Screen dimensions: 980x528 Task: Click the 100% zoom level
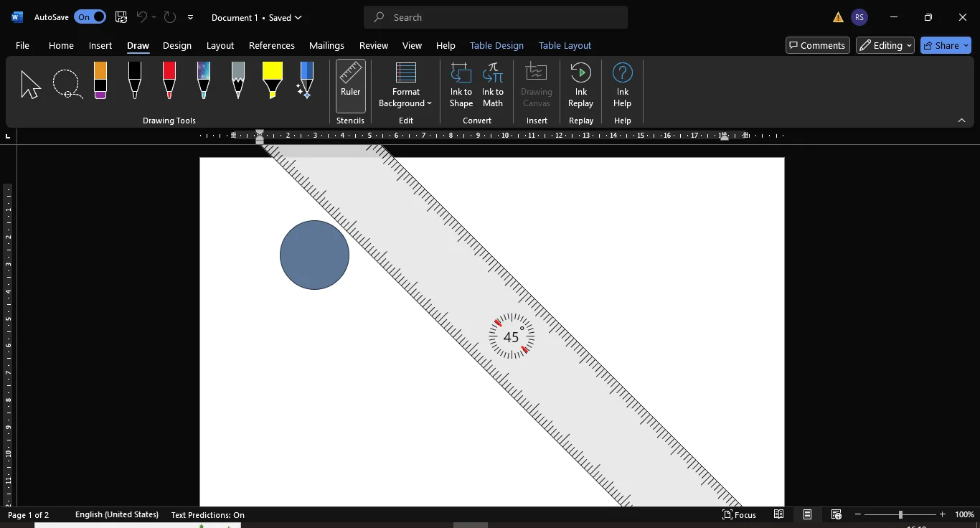point(965,515)
